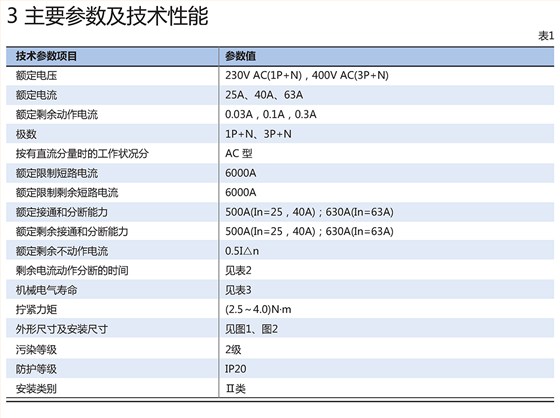
Task: Click the 0.5I△n value cell
Action: (242, 251)
